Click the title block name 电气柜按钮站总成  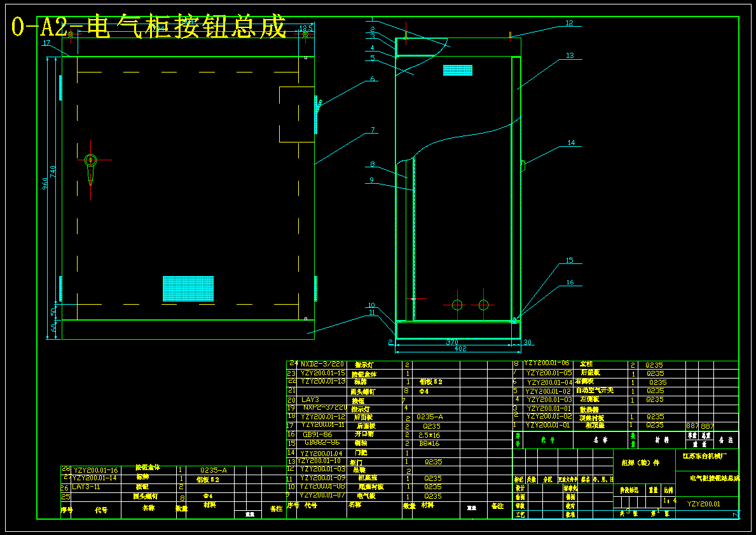(715, 478)
